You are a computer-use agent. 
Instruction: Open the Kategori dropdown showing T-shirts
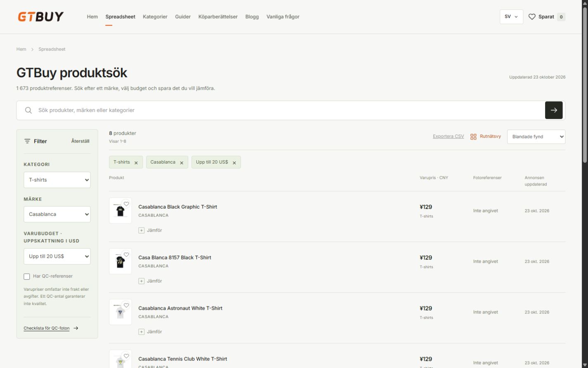click(57, 180)
